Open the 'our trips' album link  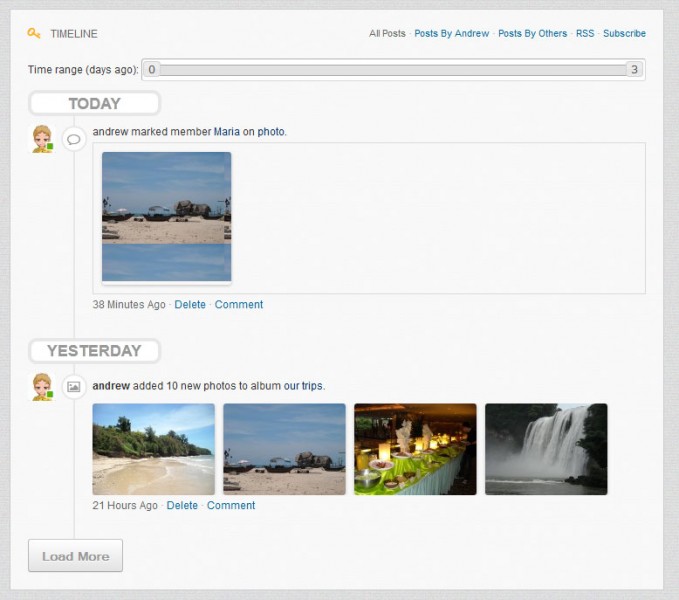tap(303, 386)
